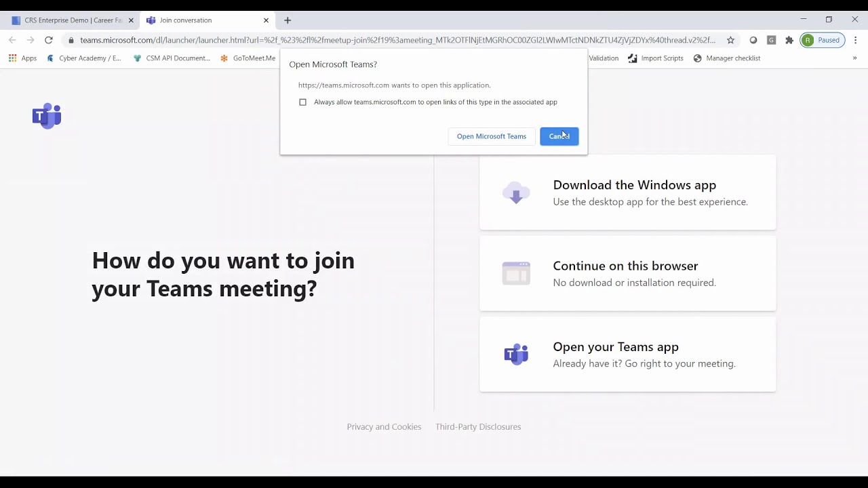Open the Third-Party Disclosures link

[478, 427]
